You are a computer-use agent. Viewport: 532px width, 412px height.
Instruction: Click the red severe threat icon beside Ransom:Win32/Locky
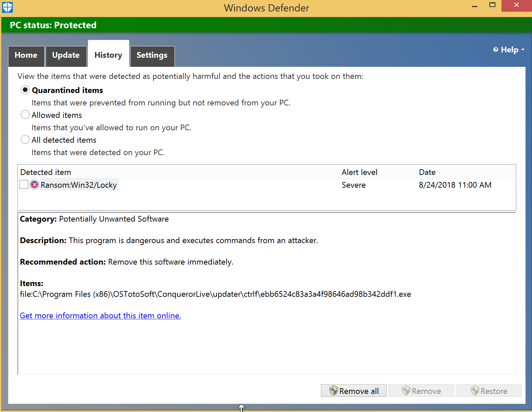[x=34, y=185]
